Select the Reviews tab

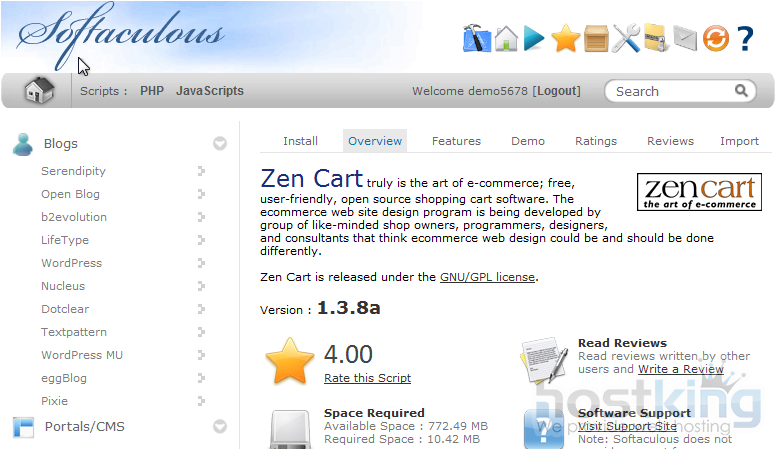(670, 141)
